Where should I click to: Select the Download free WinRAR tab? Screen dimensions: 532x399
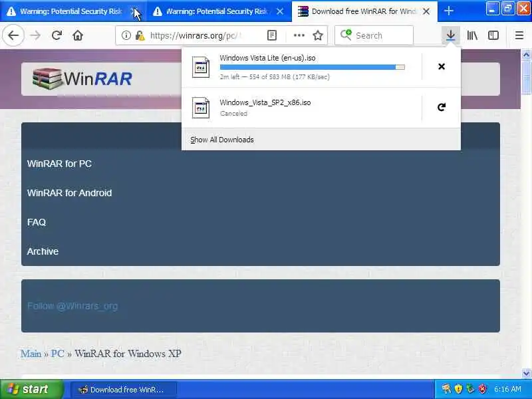[x=364, y=11]
